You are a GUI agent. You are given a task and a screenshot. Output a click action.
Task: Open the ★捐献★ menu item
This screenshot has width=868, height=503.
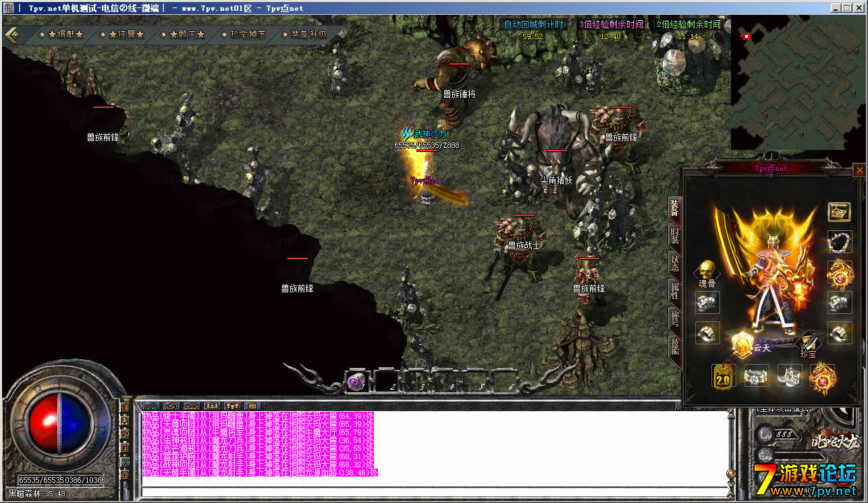[66, 34]
